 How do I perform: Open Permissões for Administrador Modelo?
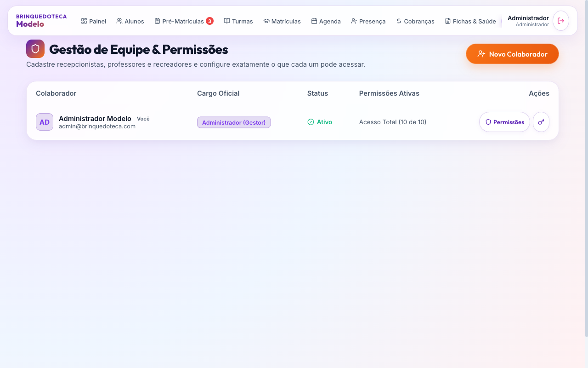[504, 122]
